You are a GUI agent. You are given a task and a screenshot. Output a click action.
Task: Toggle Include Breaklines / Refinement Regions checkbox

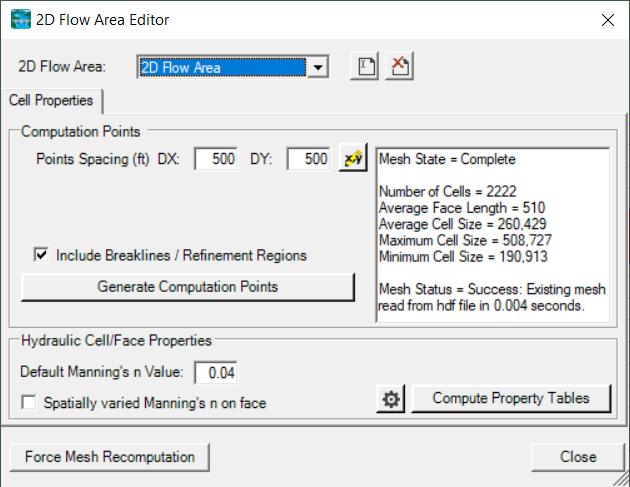41,255
